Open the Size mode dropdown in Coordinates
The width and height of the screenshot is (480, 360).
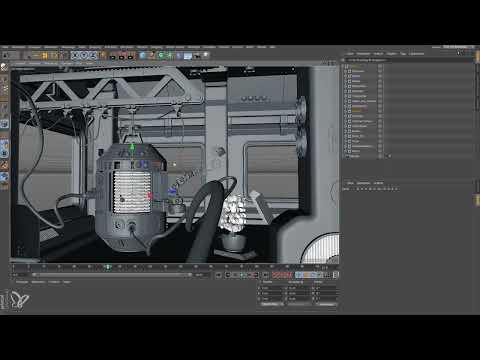(x=299, y=304)
